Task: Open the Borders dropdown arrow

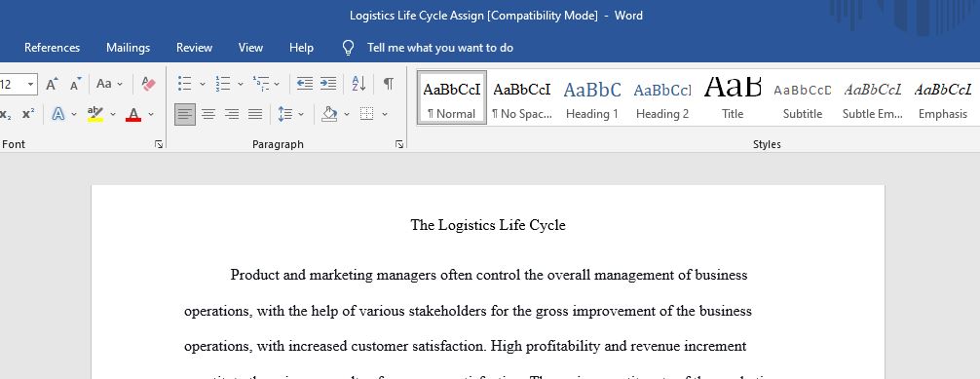Action: pyautogui.click(x=385, y=114)
